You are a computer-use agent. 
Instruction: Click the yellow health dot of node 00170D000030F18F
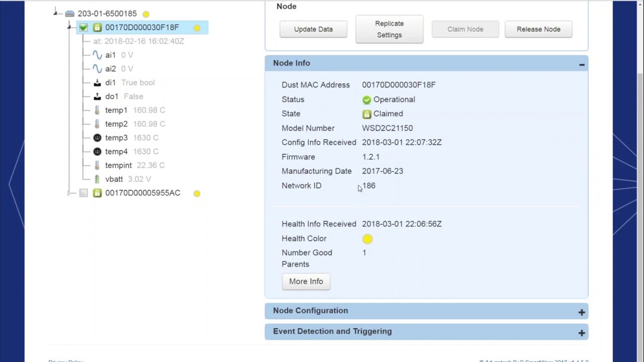[197, 28]
